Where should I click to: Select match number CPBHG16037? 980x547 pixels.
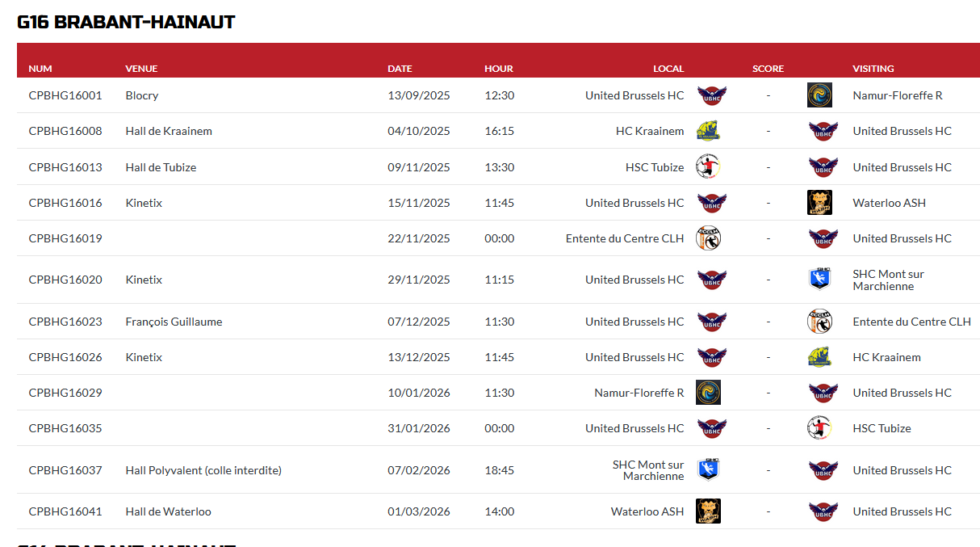pos(65,470)
